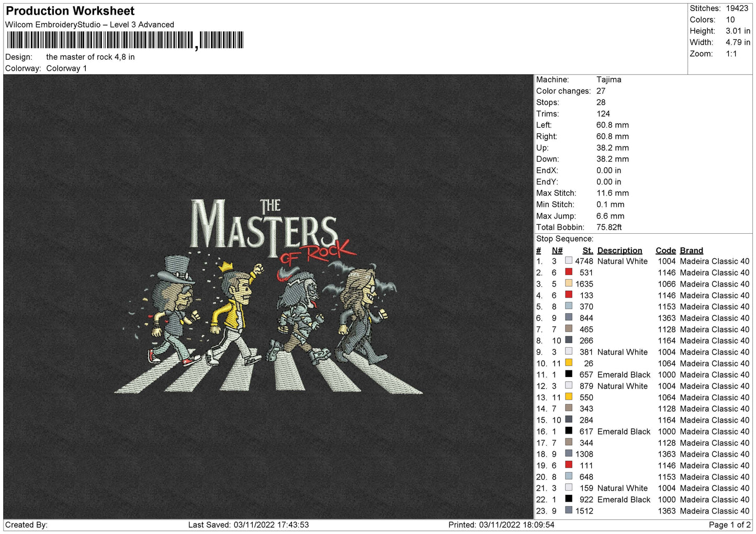The width and height of the screenshot is (756, 534).
Task: Click the Height value 3.01 in
Action: coord(738,31)
